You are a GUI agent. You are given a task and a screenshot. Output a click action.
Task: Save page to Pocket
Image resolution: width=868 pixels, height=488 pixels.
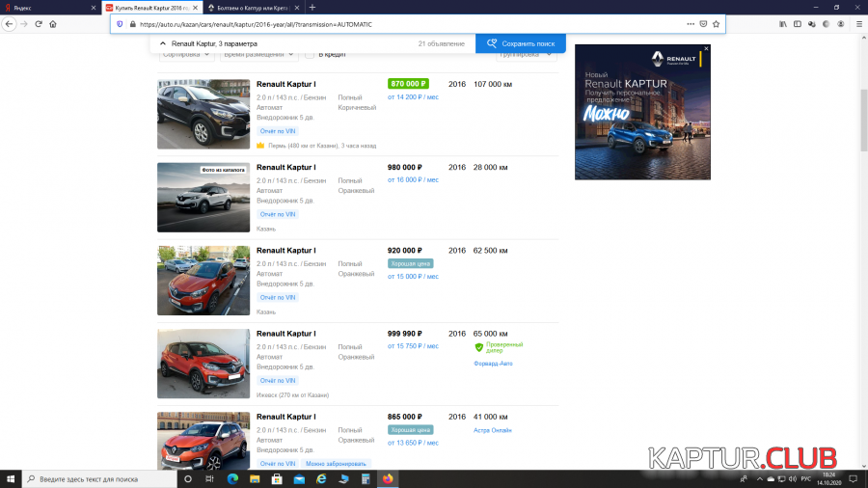(x=703, y=24)
